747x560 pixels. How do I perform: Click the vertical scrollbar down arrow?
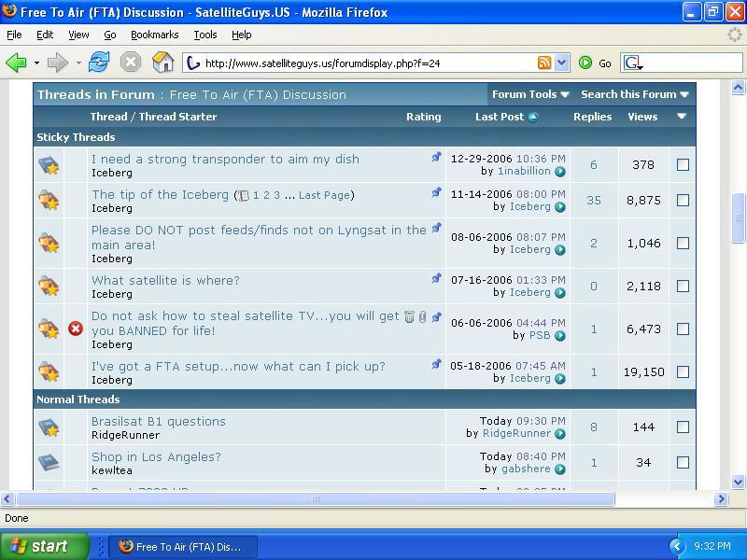coord(738,482)
